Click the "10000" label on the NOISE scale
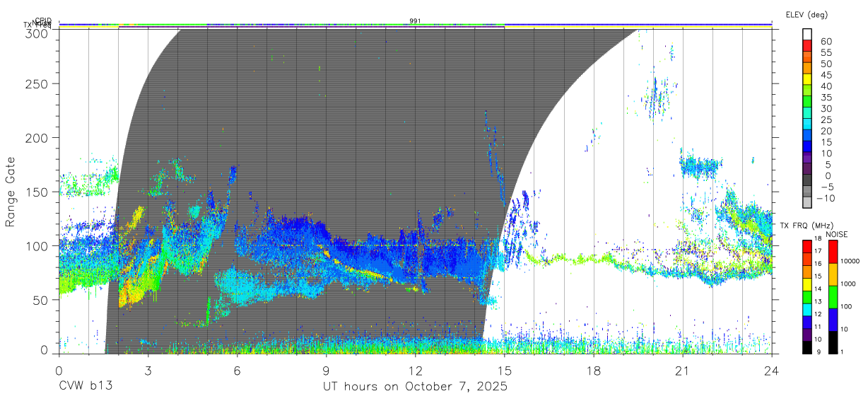This screenshot has height=401, width=868. [x=850, y=261]
